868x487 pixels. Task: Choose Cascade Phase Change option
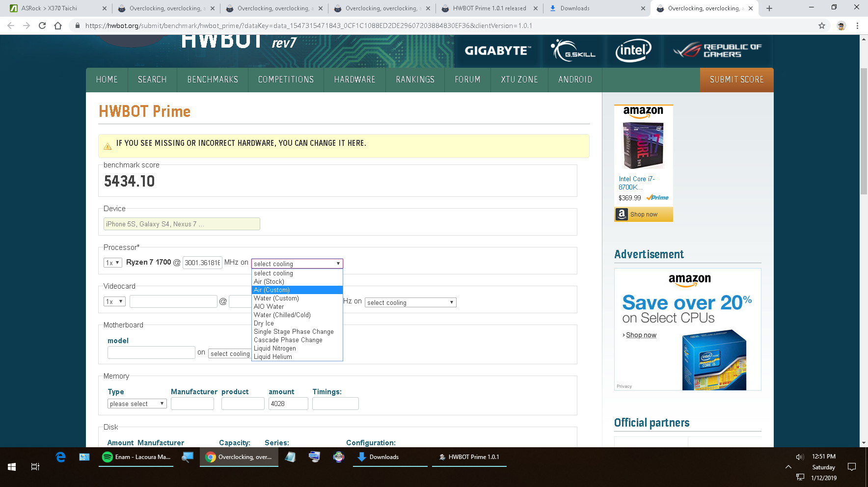[x=297, y=340]
